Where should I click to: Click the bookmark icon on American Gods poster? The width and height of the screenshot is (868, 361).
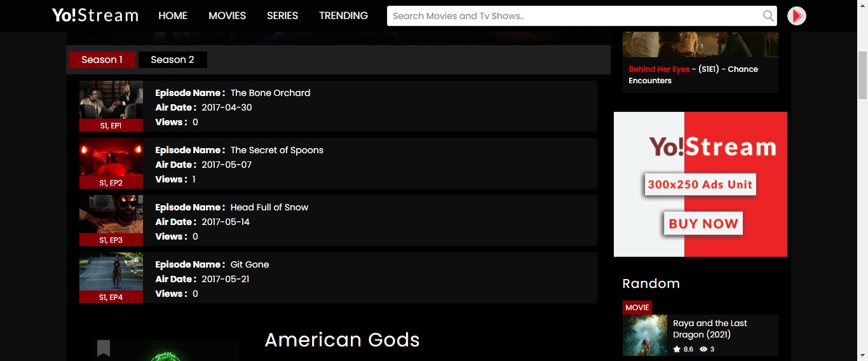104,348
